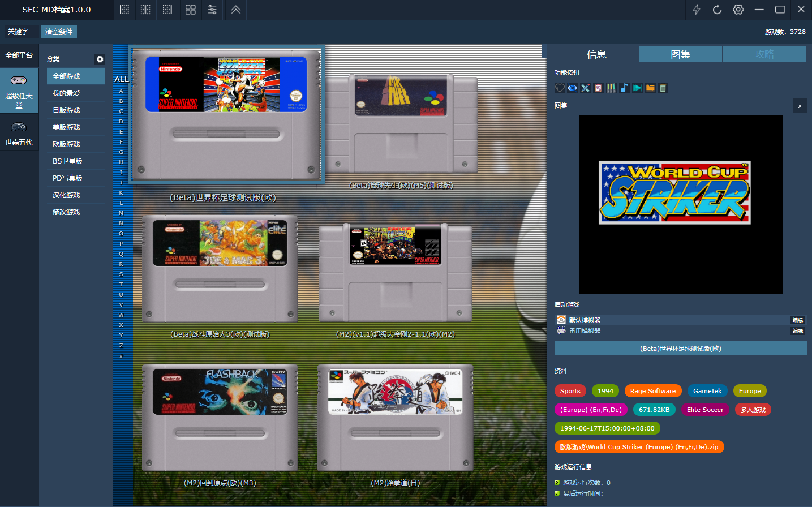Click the fast-forward play icon
The width and height of the screenshot is (812, 507).
click(637, 88)
